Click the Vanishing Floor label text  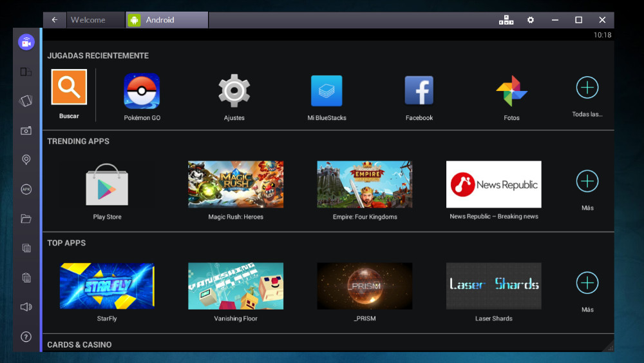(236, 319)
